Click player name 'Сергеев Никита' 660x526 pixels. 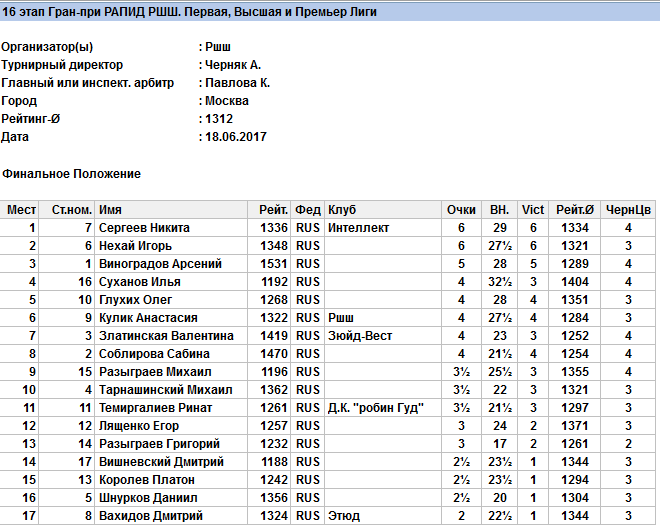[144, 228]
